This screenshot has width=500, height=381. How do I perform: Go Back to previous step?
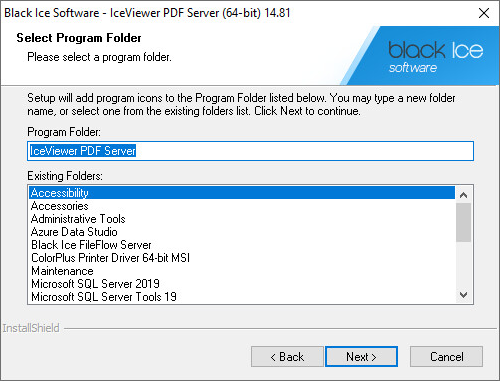pos(287,357)
